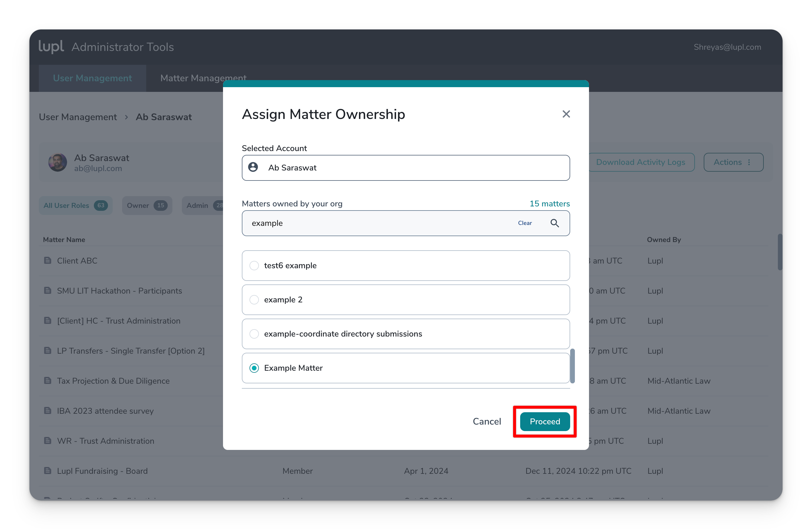Click the Ab Saraswat profile avatar

click(x=57, y=162)
